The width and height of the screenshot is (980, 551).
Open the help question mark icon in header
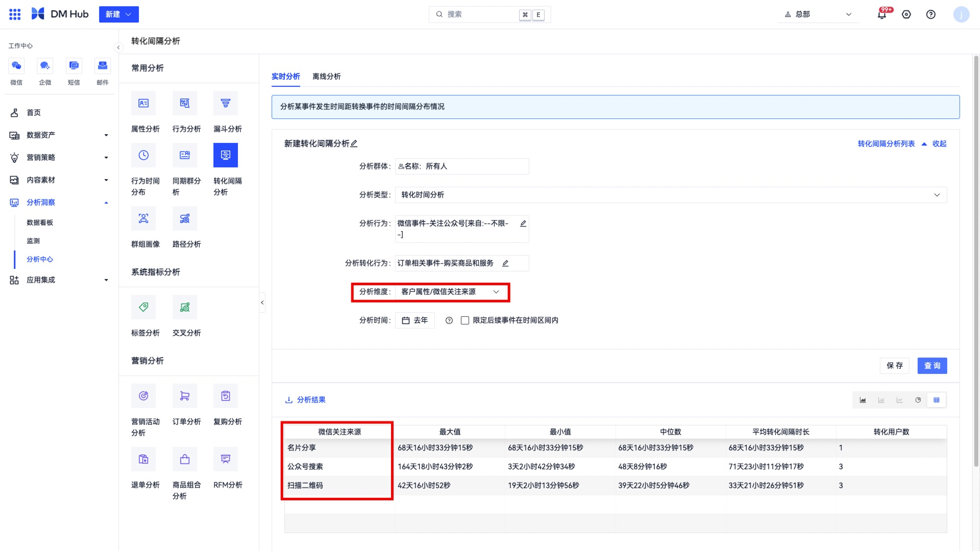click(x=931, y=14)
